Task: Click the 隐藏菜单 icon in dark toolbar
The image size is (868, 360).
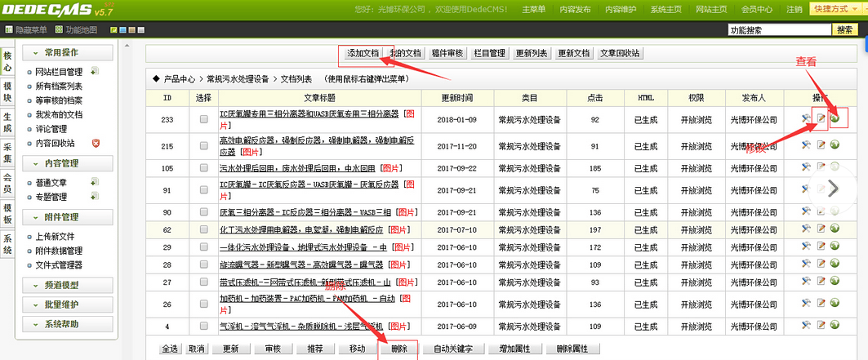Action: (8, 30)
